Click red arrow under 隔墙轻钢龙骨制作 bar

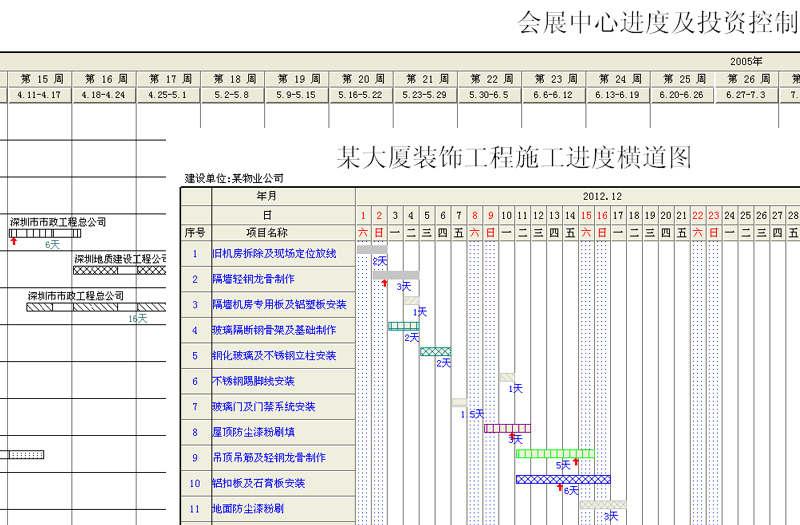pos(385,284)
